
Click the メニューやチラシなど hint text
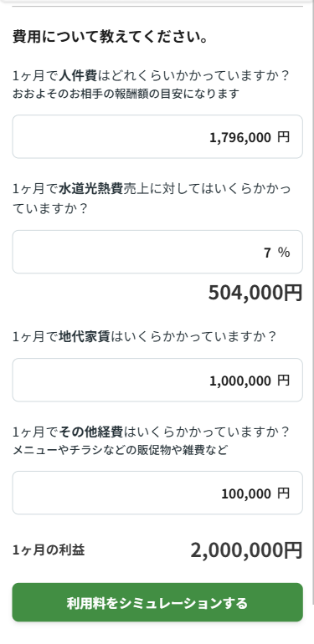[120, 451]
